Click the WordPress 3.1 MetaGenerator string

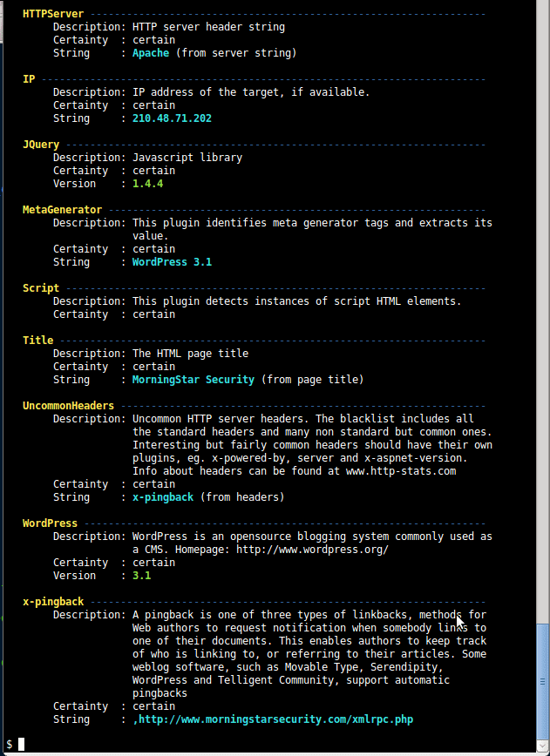(172, 262)
